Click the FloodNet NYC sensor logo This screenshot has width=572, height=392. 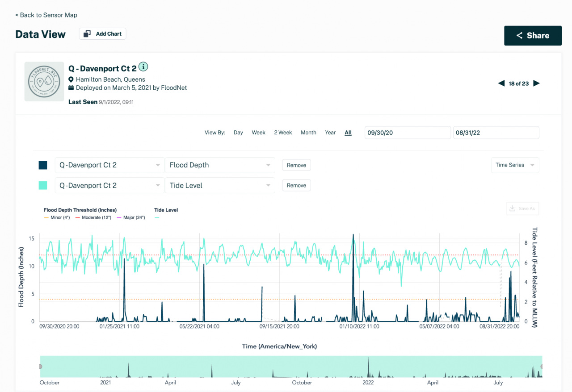point(44,81)
